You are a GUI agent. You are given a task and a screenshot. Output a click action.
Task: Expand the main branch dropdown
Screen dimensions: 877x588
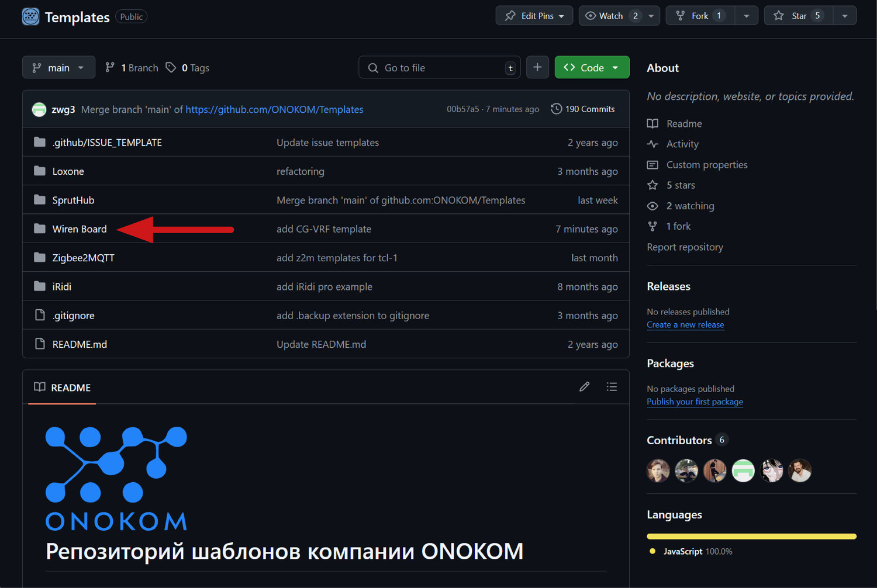(x=58, y=68)
